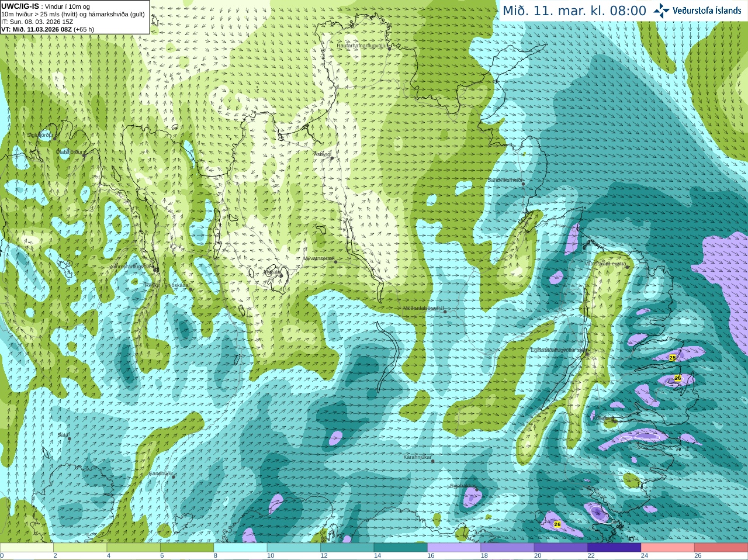The width and height of the screenshot is (748, 560).
Task: Click the 10–12 m/s light teal legend swatch
Action: (x=294, y=548)
